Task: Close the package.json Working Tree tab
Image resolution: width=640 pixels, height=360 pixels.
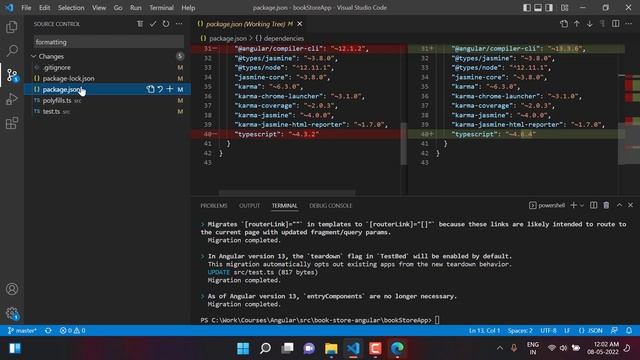Action: [300, 24]
